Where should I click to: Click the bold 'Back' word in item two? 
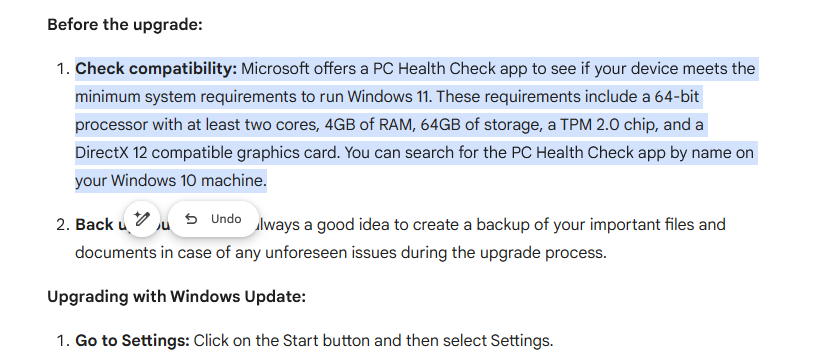94,224
